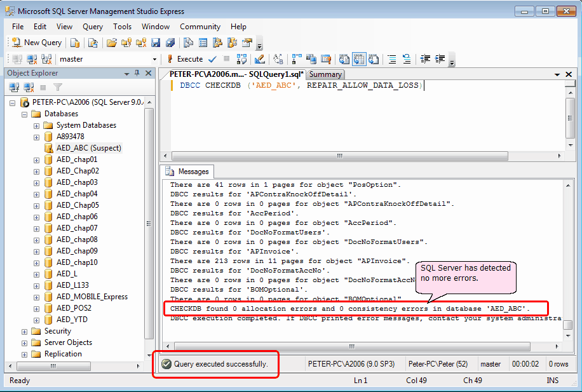Image resolution: width=582 pixels, height=392 pixels.
Task: Select Results to File mode
Action: (374, 59)
